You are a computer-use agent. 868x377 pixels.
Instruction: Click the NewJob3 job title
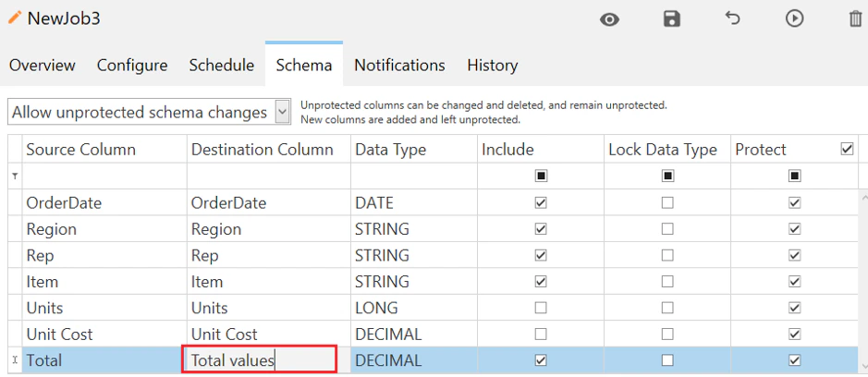tap(64, 18)
